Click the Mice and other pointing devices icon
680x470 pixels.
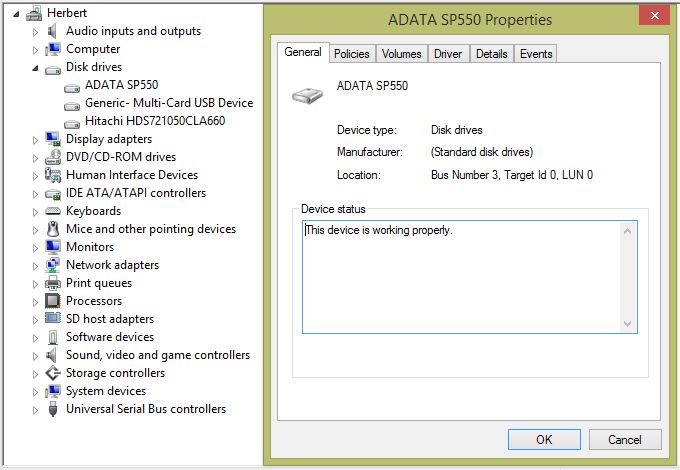click(x=53, y=229)
